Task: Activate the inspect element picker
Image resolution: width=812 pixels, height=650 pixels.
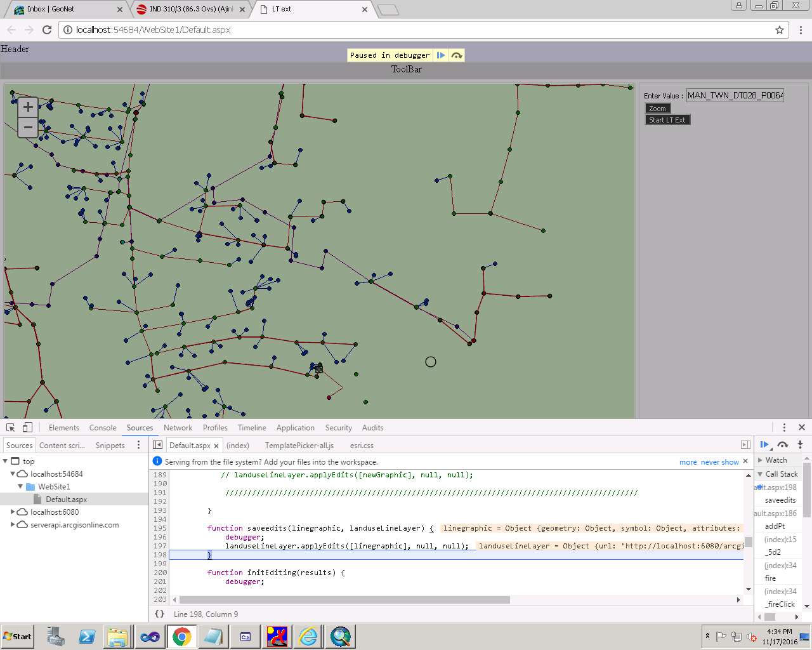Action: click(x=11, y=427)
